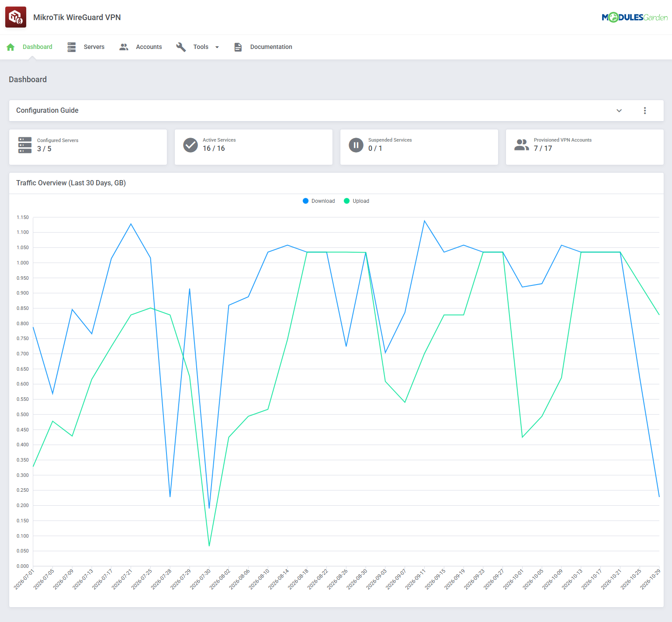Click the Upload end point at 2026-10-29
Screen dimensions: 672x622
pyautogui.click(x=659, y=315)
